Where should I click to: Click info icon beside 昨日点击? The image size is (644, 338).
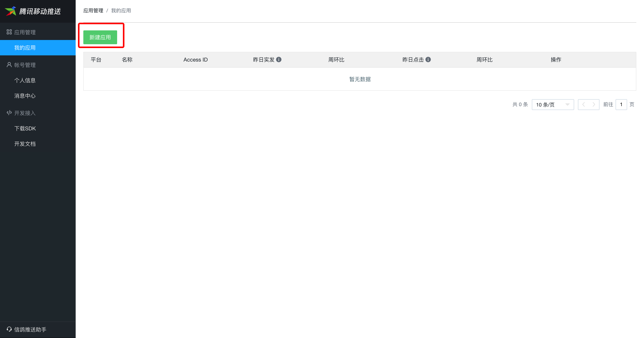428,60
